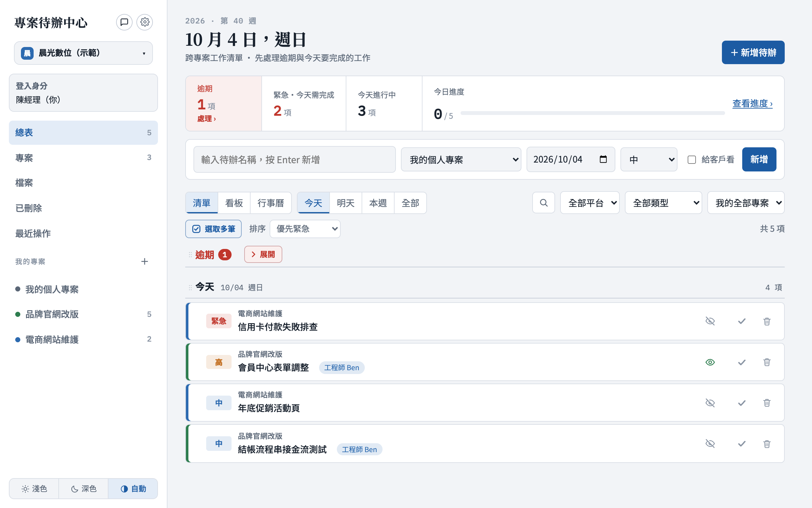Screen dimensions: 812x508
Task: Mark 會員中心表單調整 as complete
Action: pos(742,362)
